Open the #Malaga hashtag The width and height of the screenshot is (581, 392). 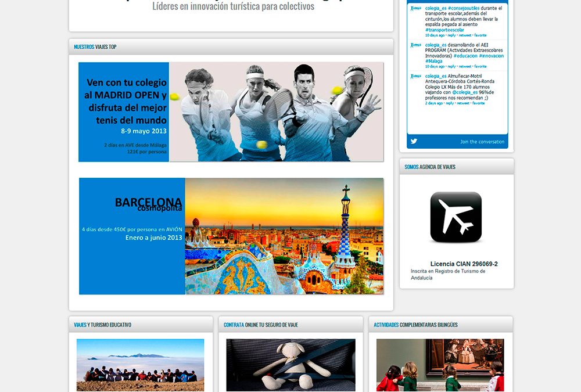[x=433, y=61]
